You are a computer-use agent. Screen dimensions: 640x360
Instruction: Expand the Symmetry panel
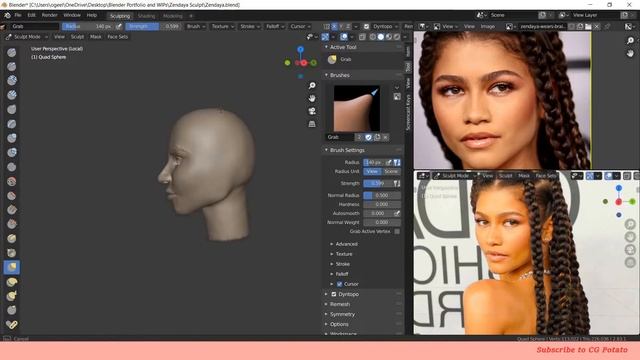[342, 314]
